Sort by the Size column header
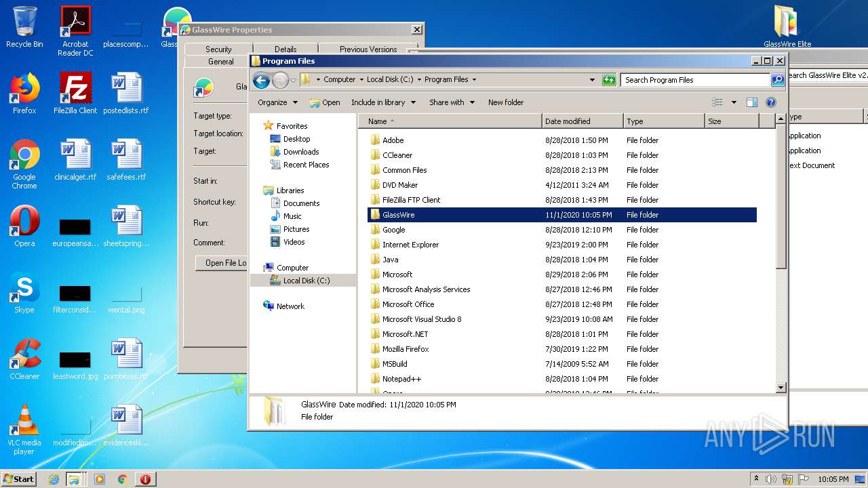This screenshot has height=488, width=868. 732,121
